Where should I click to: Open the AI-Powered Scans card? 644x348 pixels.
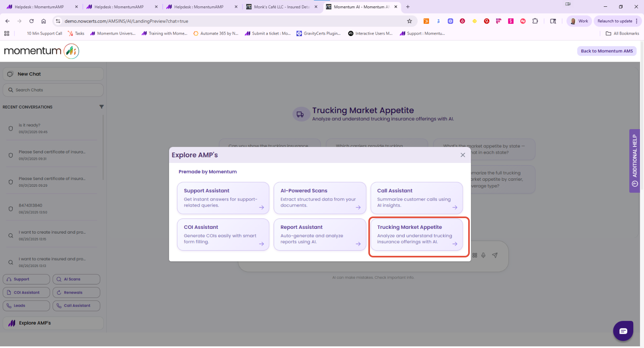click(320, 198)
